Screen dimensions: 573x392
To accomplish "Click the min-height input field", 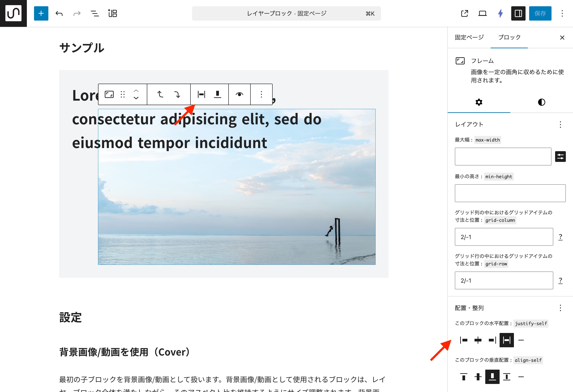I will pyautogui.click(x=510, y=193).
